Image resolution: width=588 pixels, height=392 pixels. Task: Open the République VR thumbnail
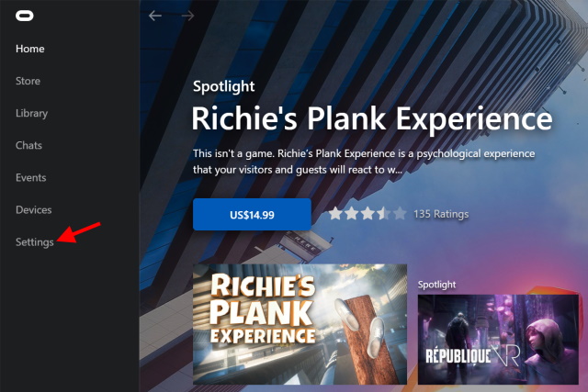tap(498, 339)
